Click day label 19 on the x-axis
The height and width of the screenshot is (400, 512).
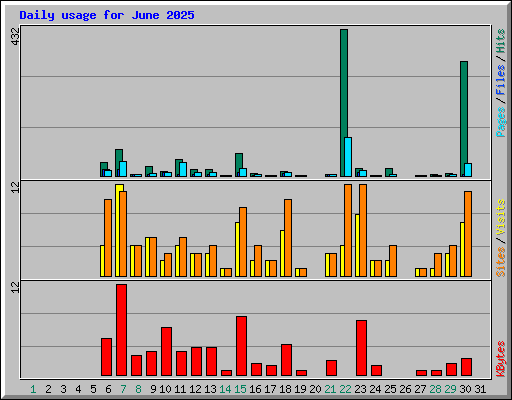point(300,389)
